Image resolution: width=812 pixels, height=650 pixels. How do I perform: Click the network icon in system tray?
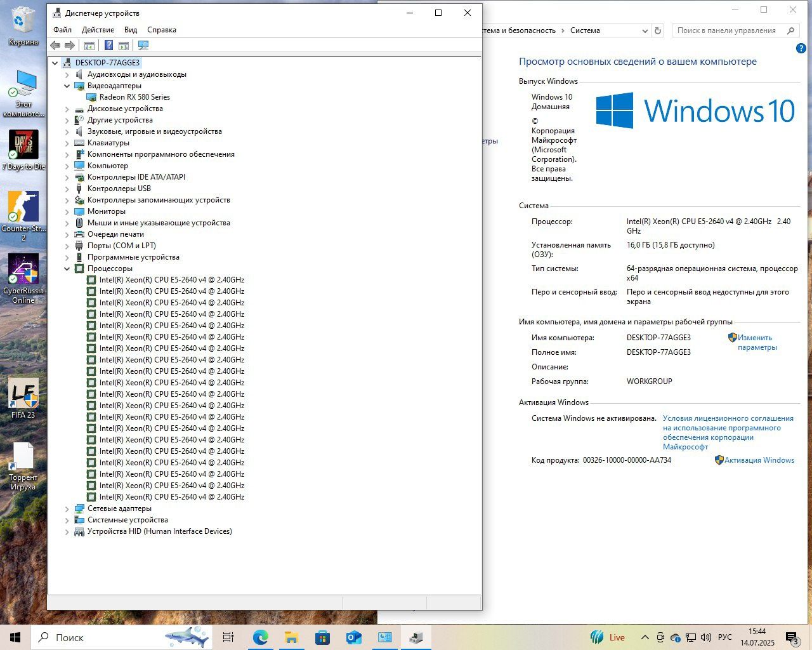691,637
